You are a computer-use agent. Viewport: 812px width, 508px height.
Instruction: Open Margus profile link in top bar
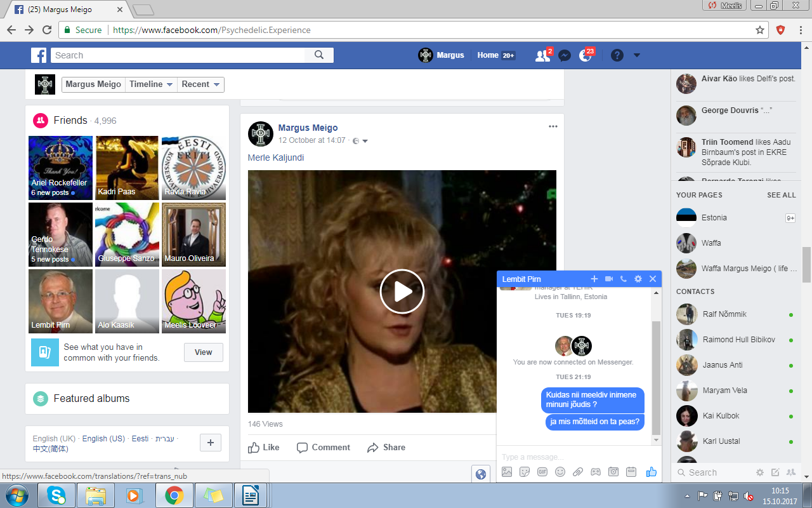click(442, 55)
